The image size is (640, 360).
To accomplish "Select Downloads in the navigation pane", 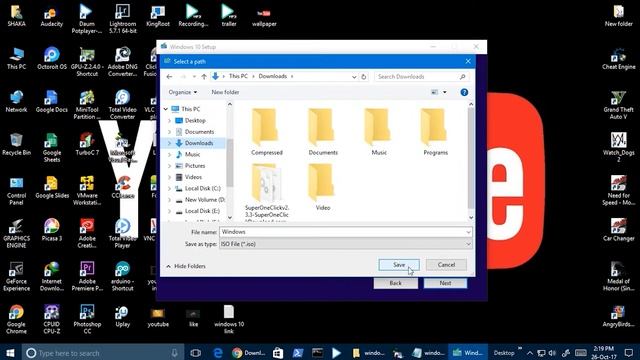I will (199, 143).
